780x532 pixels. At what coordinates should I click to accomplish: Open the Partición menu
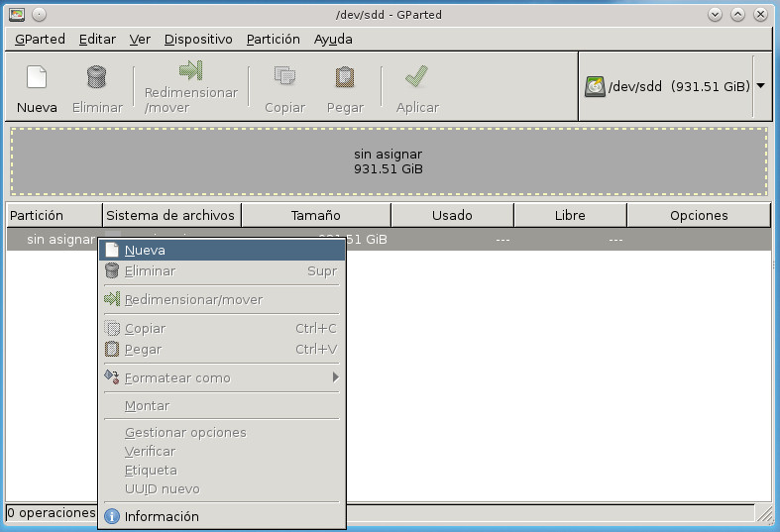click(274, 40)
